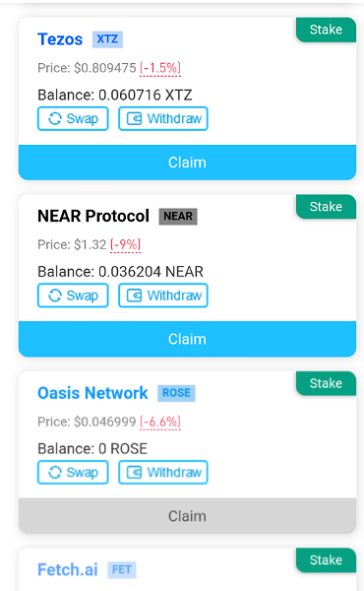Claim the NEAR Protocol balance

click(x=188, y=339)
